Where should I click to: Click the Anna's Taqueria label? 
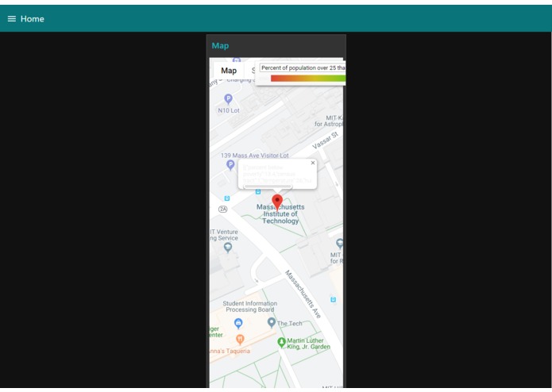230,351
